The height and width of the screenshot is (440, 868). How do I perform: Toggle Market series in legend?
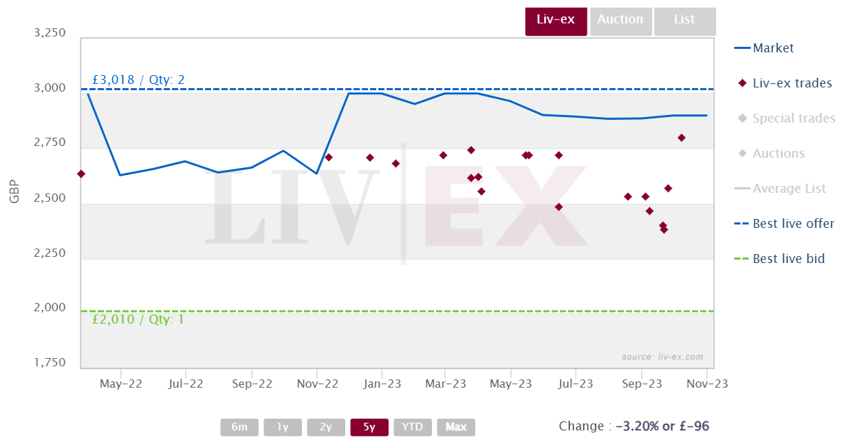764,48
